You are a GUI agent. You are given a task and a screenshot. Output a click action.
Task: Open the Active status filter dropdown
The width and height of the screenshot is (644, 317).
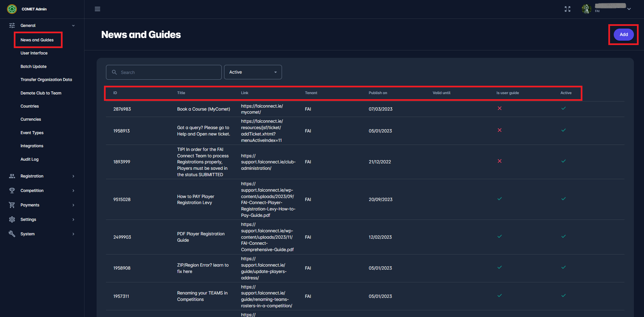tap(253, 72)
